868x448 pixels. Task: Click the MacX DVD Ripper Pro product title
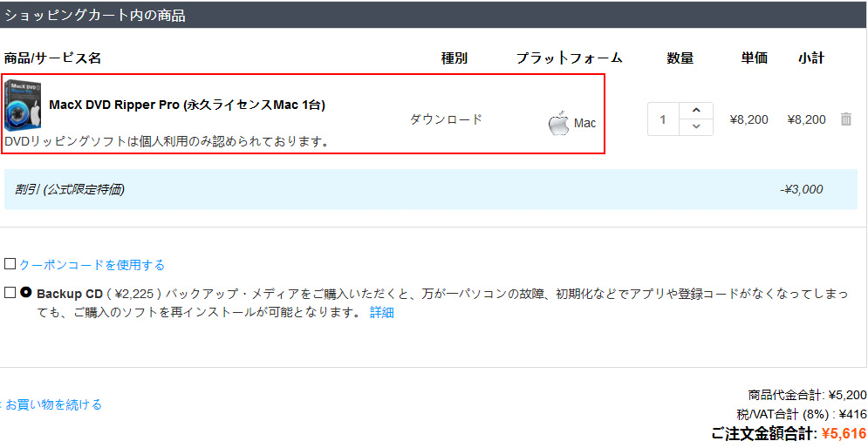tap(187, 105)
